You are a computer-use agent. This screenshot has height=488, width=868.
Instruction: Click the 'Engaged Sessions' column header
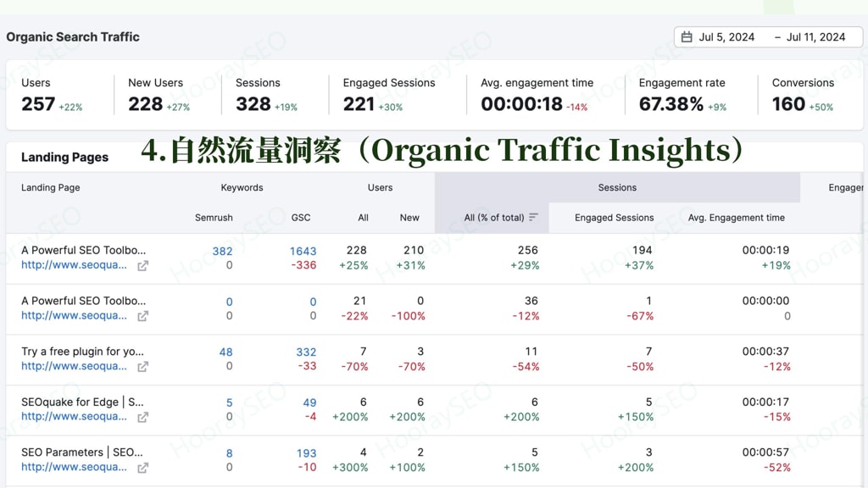click(615, 217)
